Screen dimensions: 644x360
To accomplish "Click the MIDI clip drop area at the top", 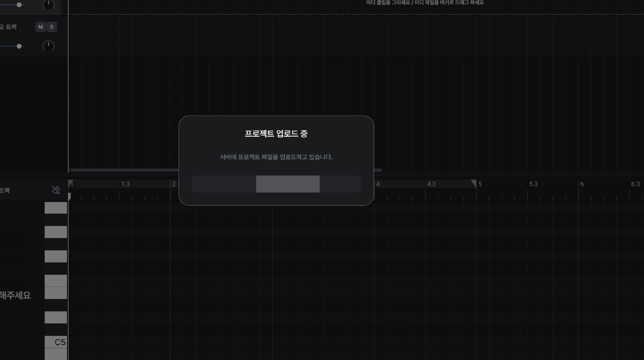I will [424, 7].
